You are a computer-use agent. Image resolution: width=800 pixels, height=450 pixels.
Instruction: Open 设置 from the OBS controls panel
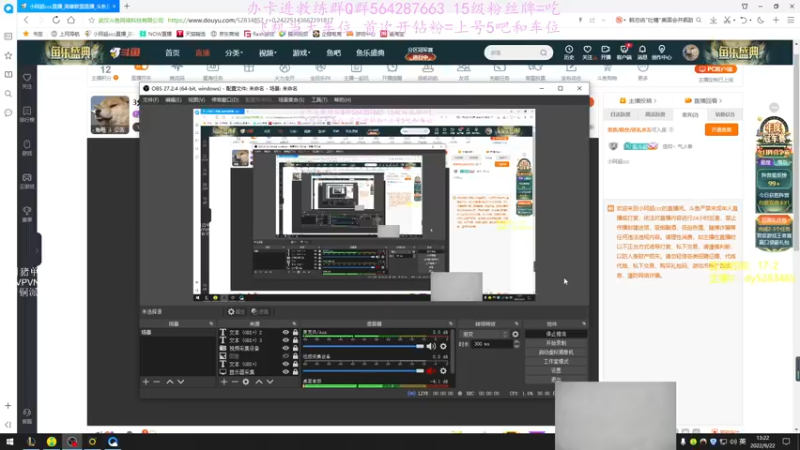[x=556, y=370]
